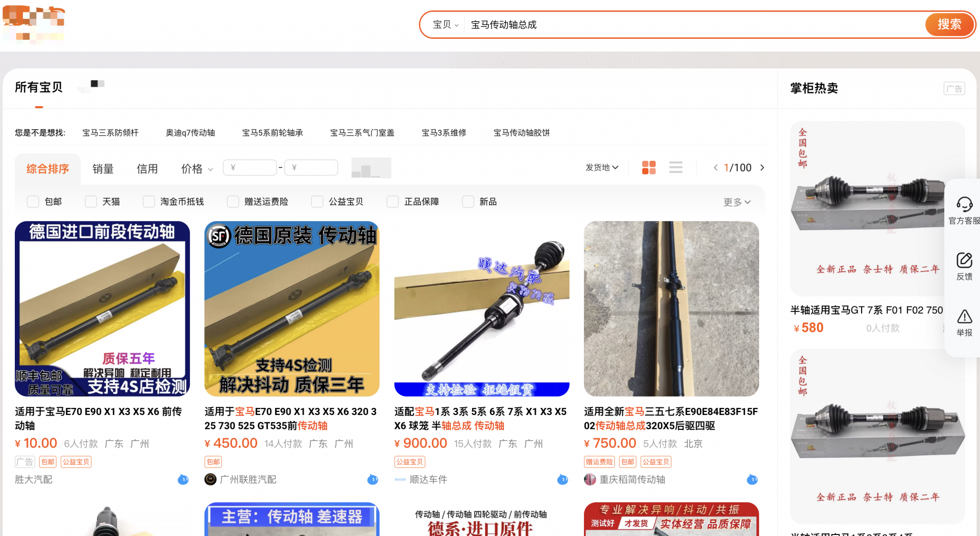Click chat icon for 重庆稻简传动轴 seller
This screenshot has width=980, height=536.
coord(752,479)
